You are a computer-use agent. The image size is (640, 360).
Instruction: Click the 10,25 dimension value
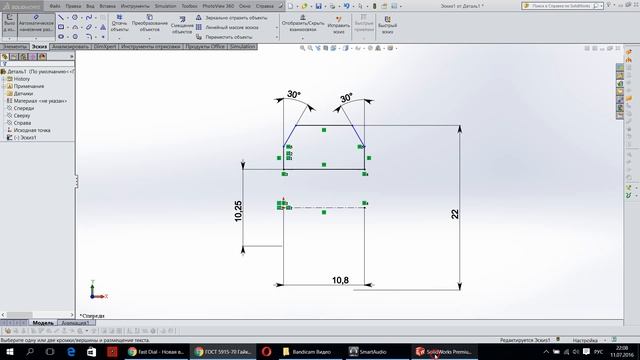point(238,211)
